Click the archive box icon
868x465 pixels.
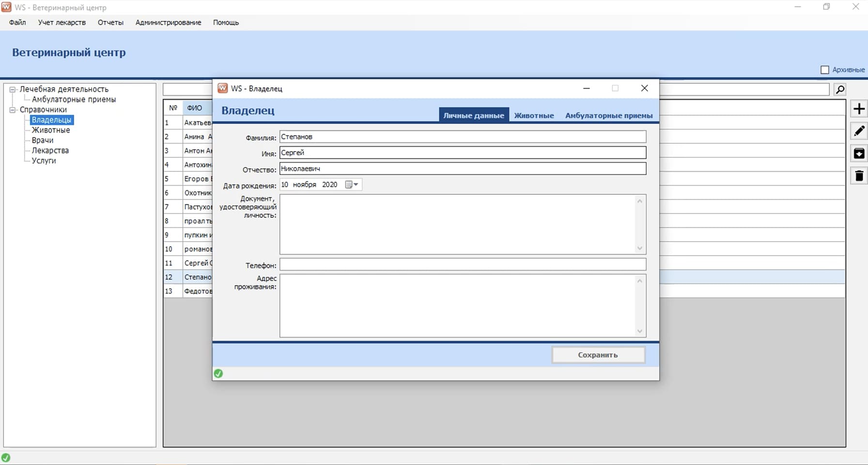tap(859, 154)
